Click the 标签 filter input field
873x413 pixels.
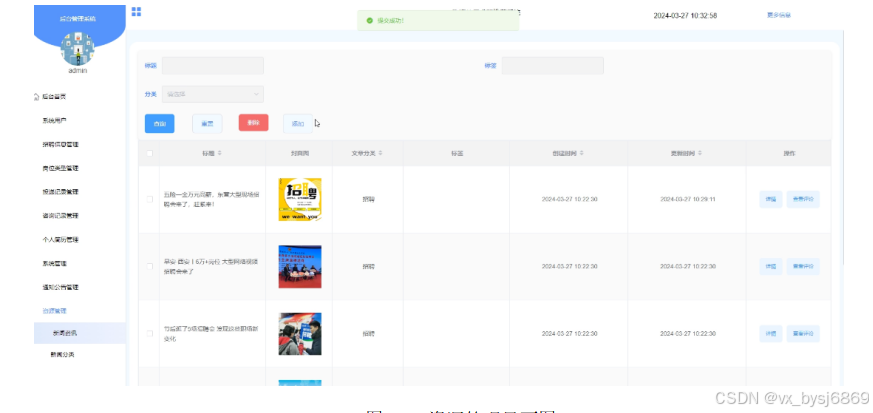tap(552, 66)
